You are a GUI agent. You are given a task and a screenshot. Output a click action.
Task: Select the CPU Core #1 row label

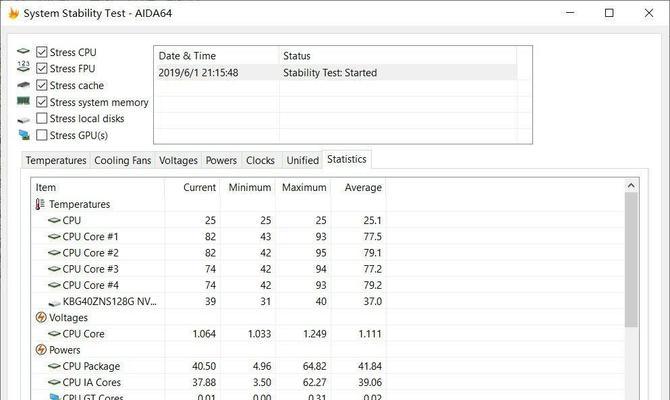click(91, 237)
